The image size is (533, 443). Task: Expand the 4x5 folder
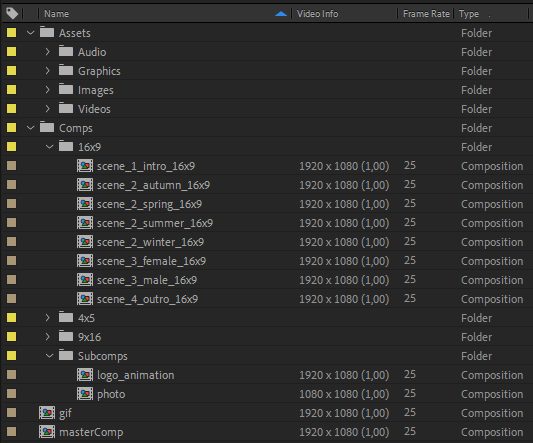(x=48, y=318)
